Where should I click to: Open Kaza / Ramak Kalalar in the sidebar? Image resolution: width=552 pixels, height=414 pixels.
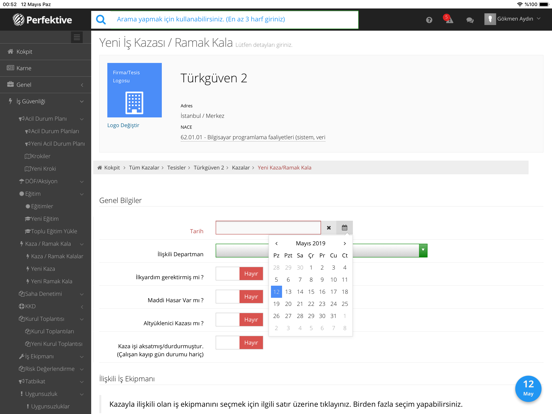[55, 256]
